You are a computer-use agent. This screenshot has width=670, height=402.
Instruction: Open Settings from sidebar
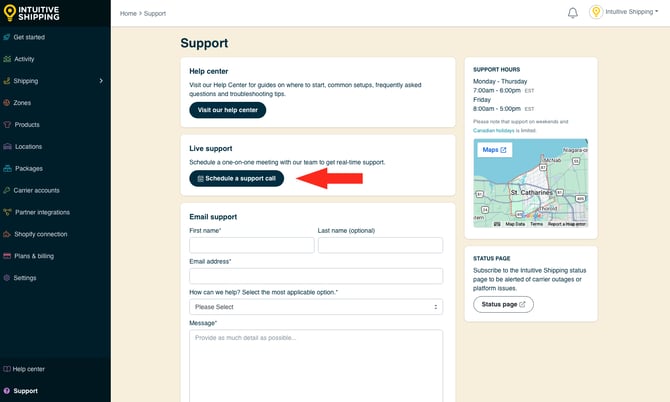[25, 278]
